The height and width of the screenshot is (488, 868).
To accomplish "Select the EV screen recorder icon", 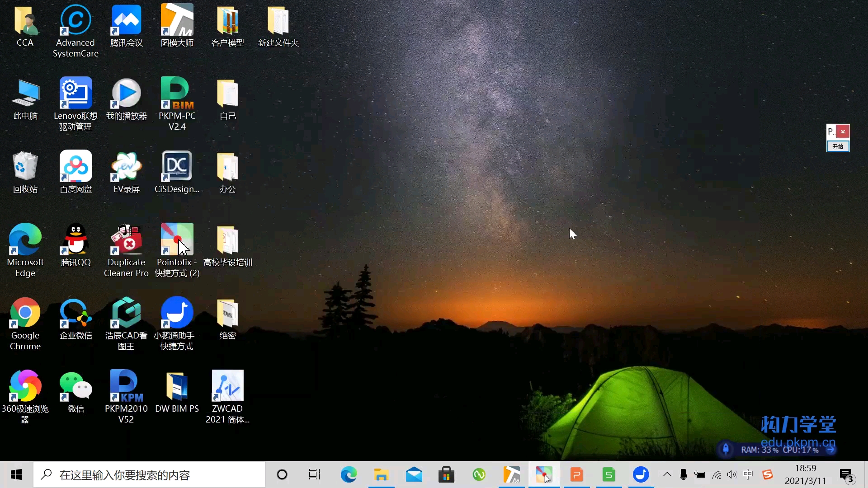I will click(x=126, y=166).
